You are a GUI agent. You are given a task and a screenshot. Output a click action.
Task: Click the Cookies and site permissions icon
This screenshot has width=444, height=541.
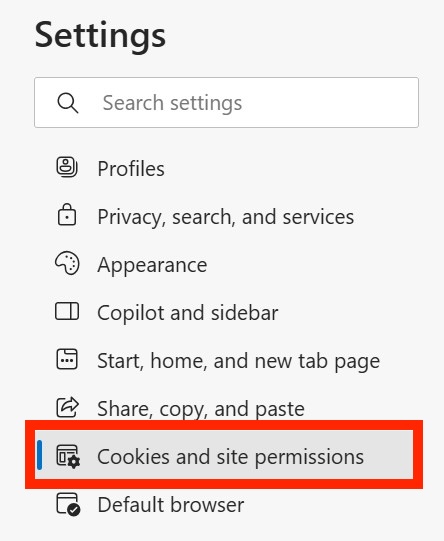coord(68,456)
